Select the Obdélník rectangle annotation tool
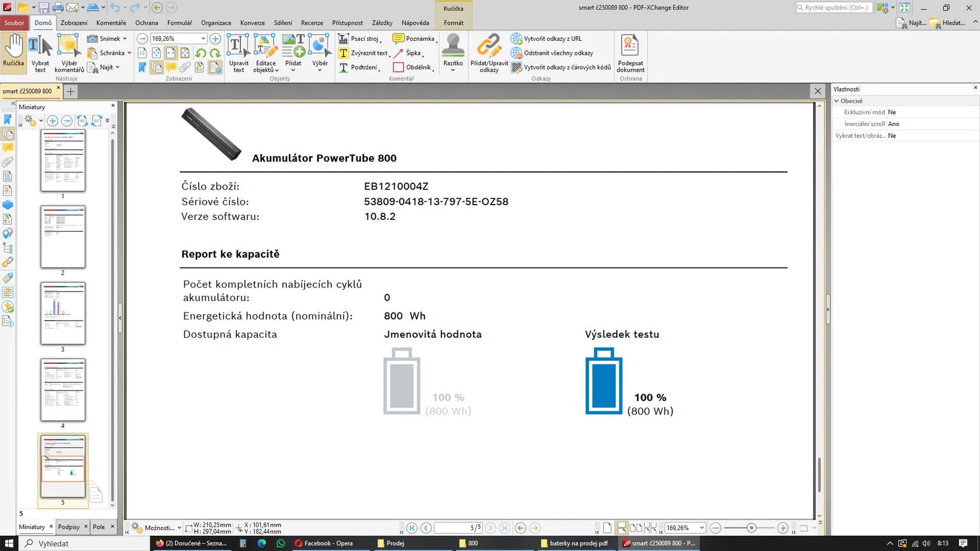This screenshot has width=980, height=551. (x=413, y=67)
